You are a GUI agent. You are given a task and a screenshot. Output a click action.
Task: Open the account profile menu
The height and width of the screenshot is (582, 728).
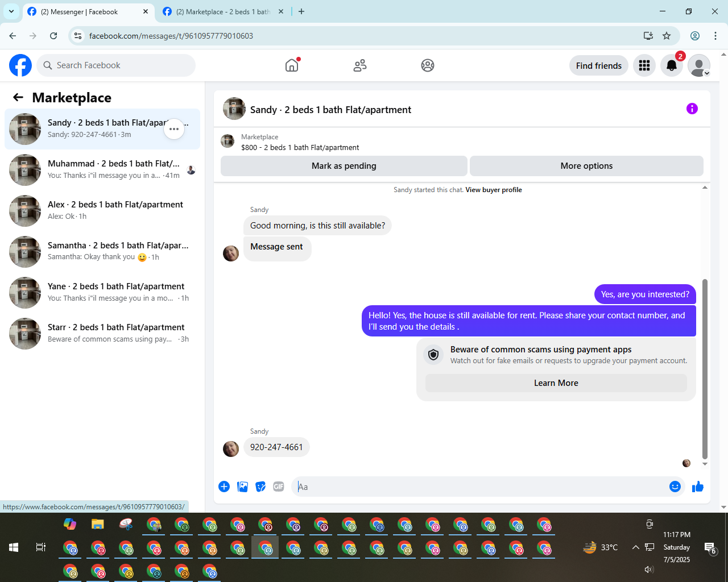699,65
